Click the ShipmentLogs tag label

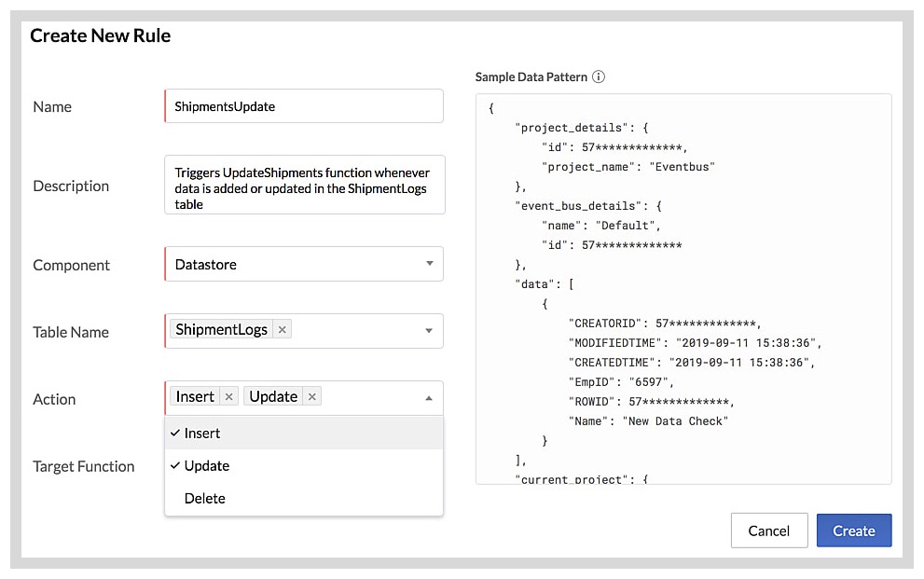222,329
